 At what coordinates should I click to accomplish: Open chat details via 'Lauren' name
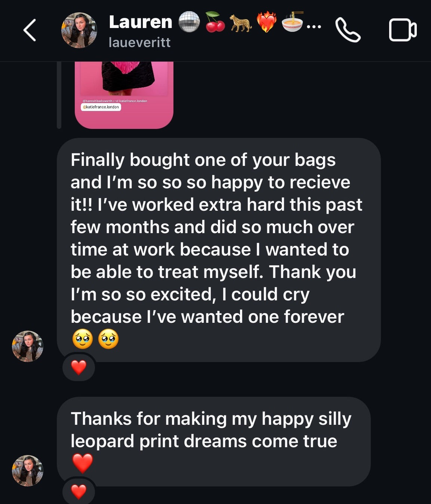tap(141, 22)
